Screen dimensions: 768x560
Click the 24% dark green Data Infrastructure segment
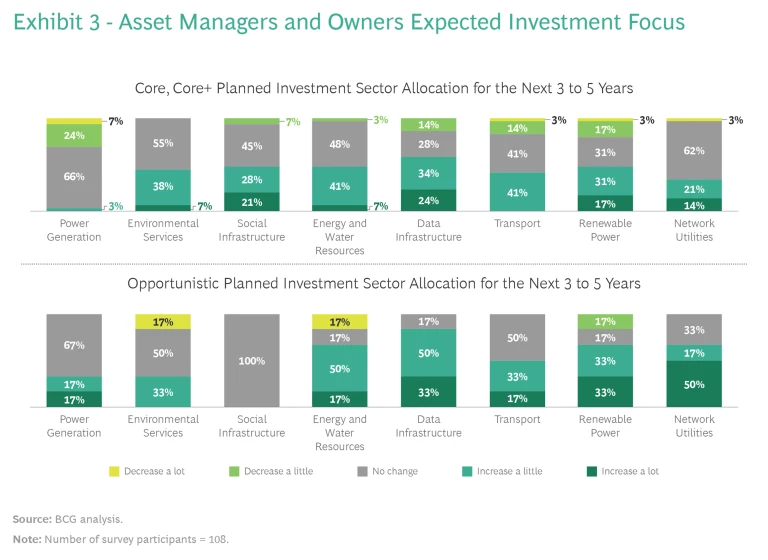point(429,199)
